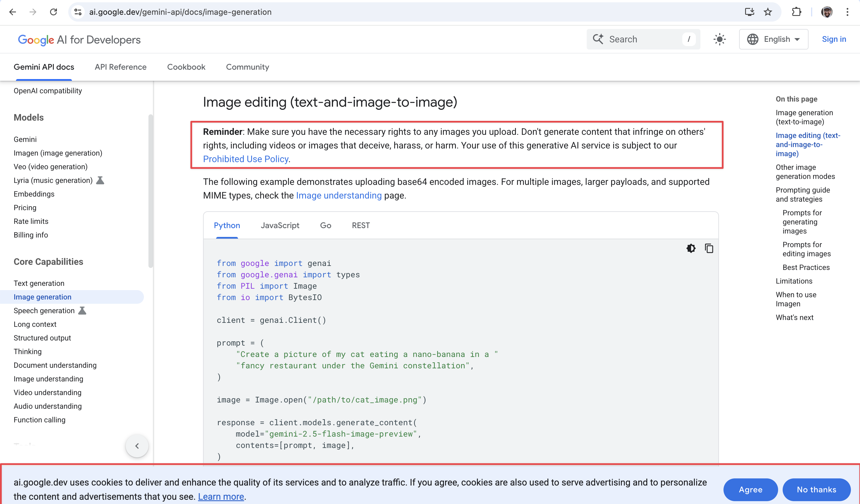The image size is (860, 504).
Task: Open Thinking in sidebar
Action: tap(28, 352)
